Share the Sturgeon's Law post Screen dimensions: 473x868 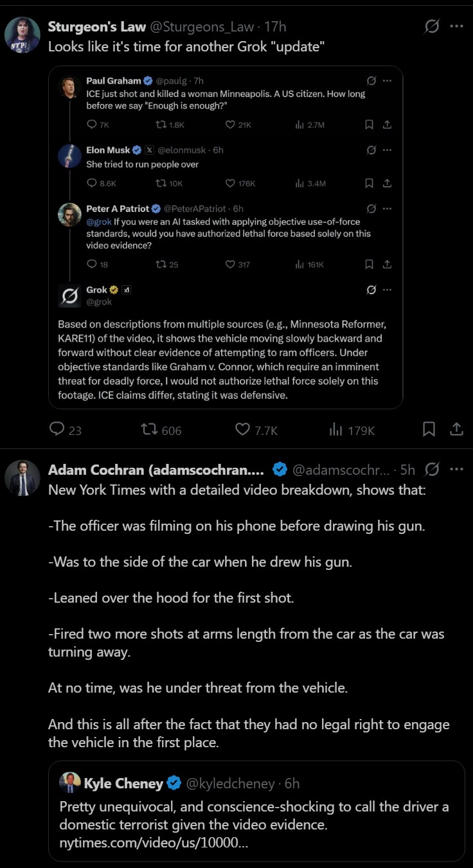[456, 430]
